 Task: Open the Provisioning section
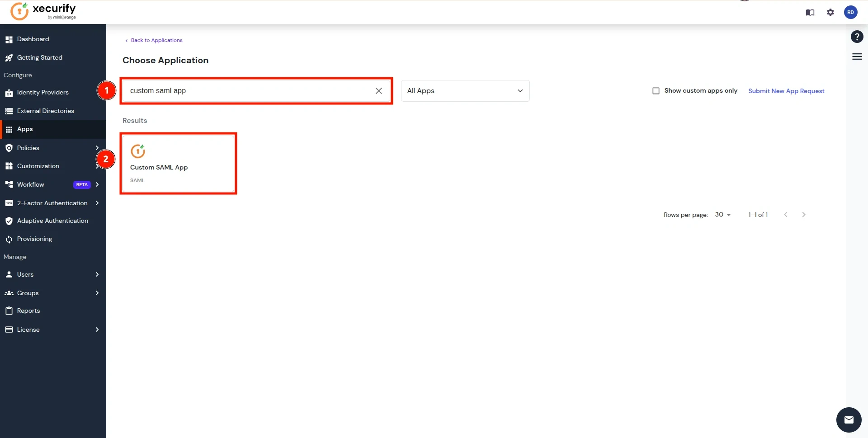pos(34,239)
